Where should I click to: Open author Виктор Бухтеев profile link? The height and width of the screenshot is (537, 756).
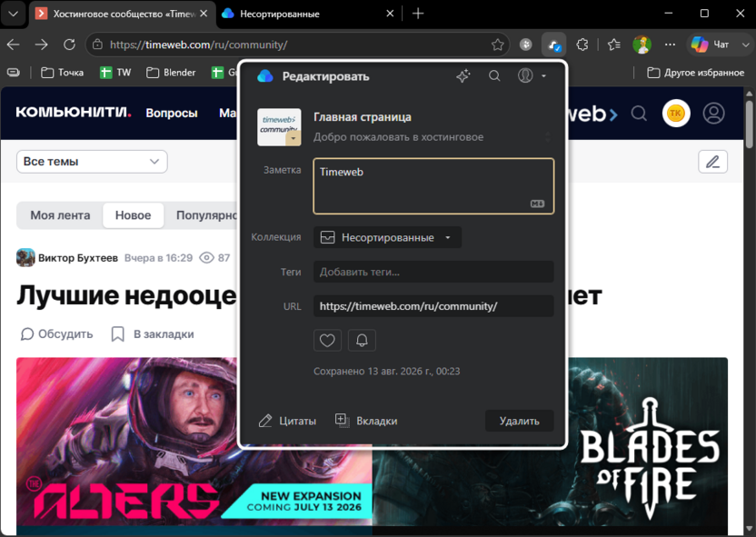click(78, 258)
